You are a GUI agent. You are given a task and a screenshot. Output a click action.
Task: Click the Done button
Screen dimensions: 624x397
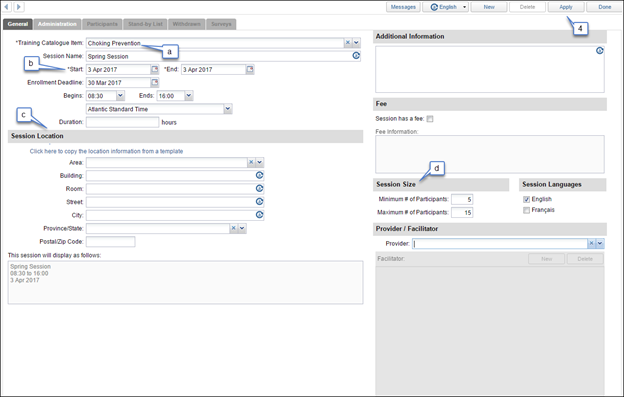point(604,7)
